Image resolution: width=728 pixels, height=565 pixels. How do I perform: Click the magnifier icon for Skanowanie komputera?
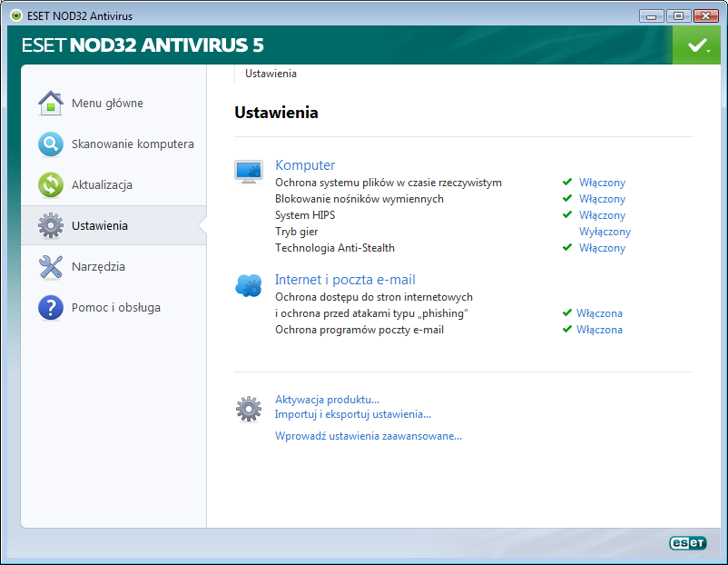(x=51, y=144)
